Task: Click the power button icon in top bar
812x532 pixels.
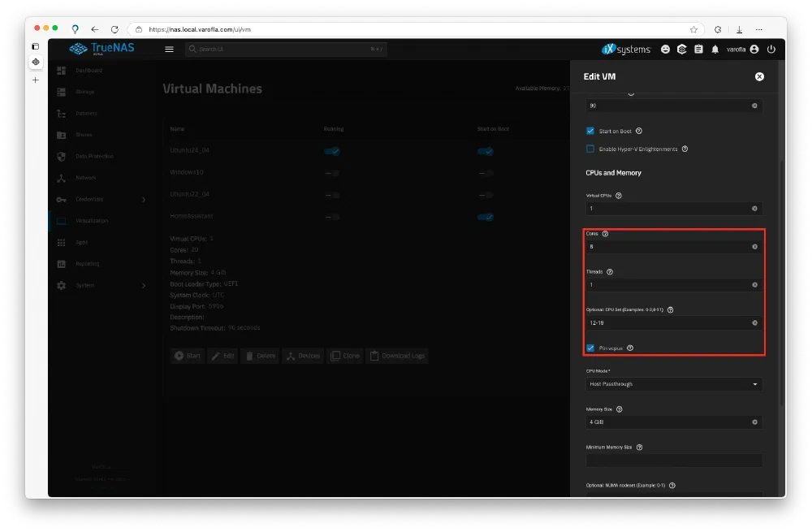Action: click(x=771, y=50)
